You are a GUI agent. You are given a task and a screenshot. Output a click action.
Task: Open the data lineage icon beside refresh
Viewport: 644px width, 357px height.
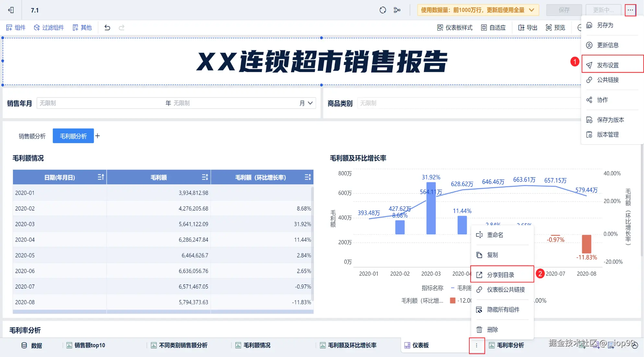397,10
